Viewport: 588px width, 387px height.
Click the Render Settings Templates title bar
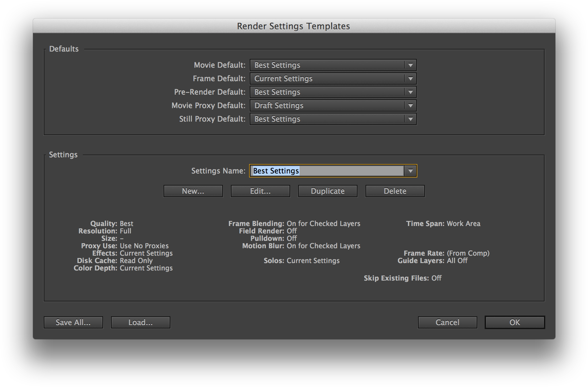pos(293,26)
